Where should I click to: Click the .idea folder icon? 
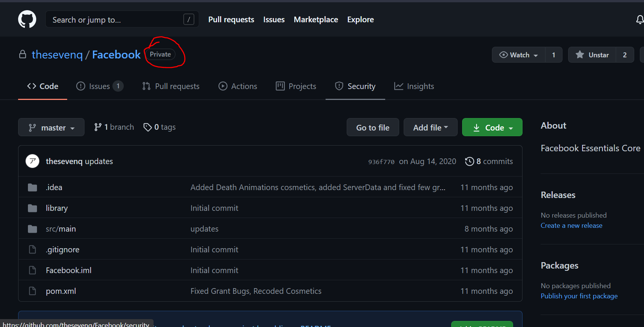(x=32, y=187)
